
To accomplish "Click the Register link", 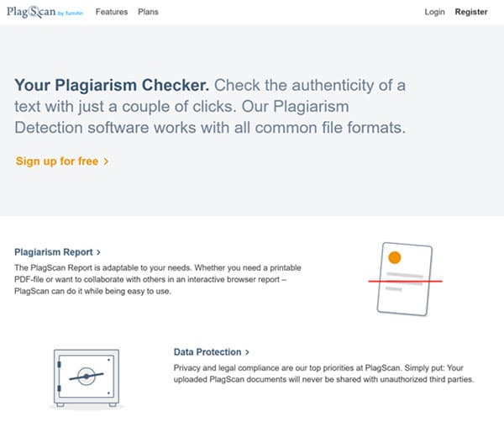I will pos(471,12).
